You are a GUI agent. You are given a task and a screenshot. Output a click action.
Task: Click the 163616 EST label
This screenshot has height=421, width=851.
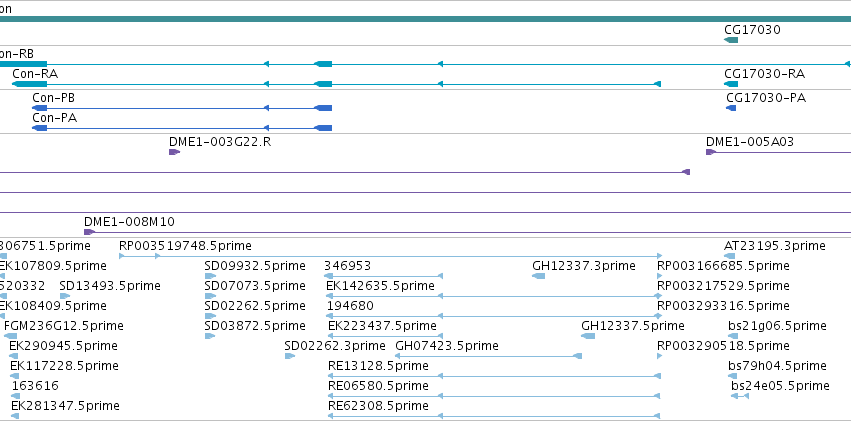tap(35, 386)
